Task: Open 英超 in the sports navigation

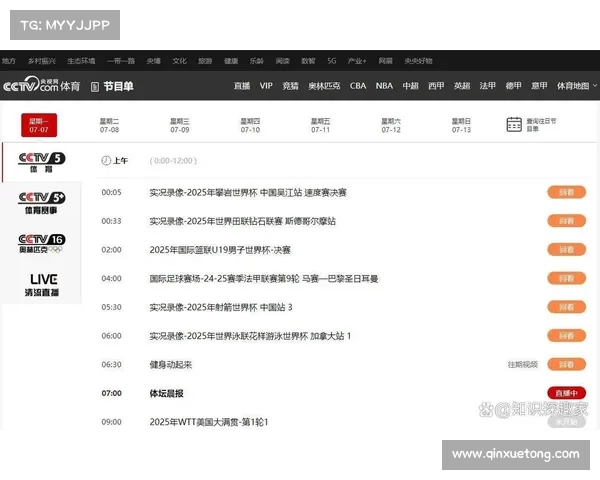Action: click(462, 86)
